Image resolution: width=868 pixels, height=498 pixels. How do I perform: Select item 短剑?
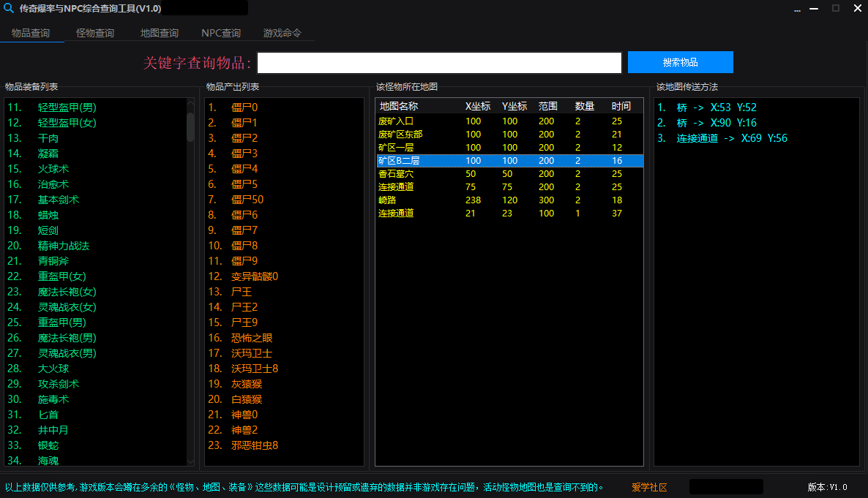[x=48, y=230]
